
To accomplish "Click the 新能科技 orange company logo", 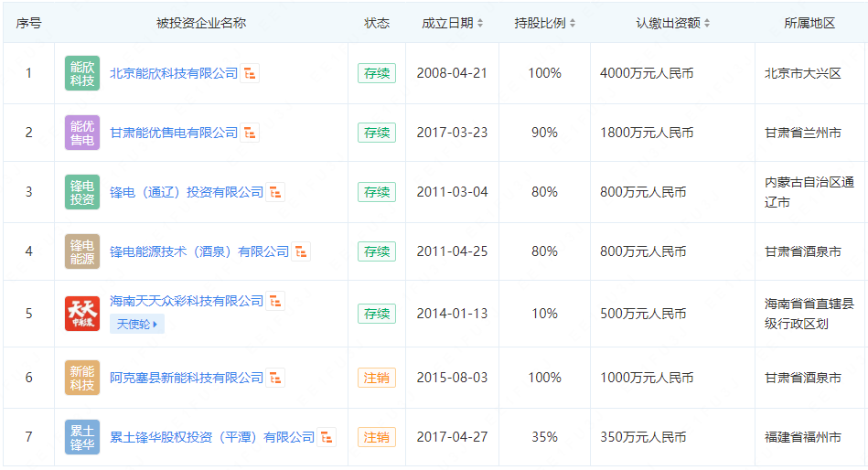I will tap(82, 378).
